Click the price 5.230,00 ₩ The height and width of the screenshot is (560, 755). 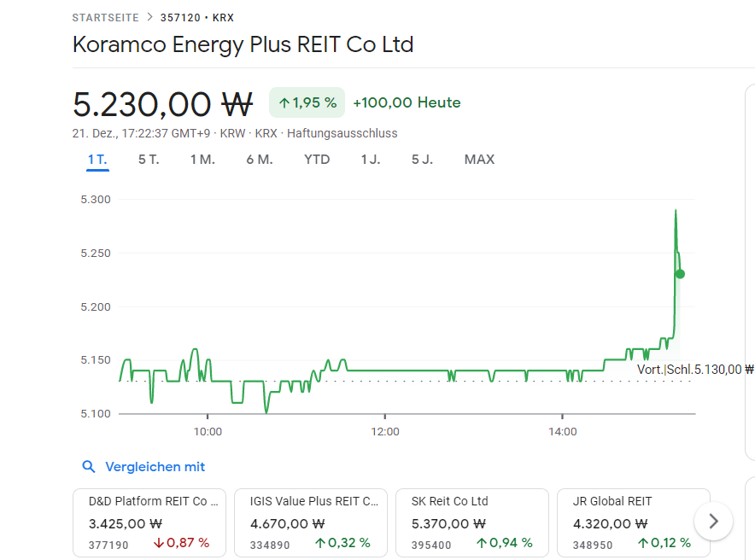[163, 104]
